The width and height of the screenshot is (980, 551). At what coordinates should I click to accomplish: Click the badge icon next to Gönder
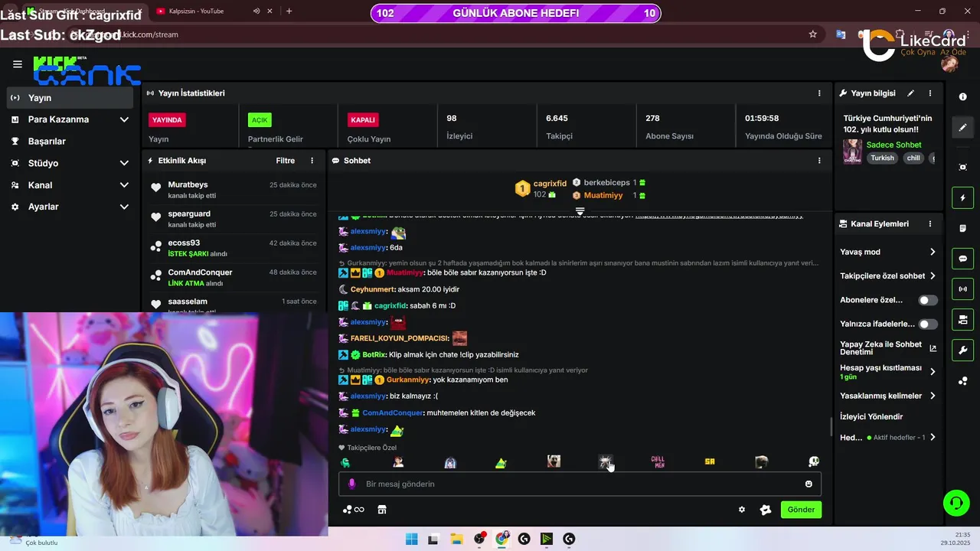click(765, 510)
